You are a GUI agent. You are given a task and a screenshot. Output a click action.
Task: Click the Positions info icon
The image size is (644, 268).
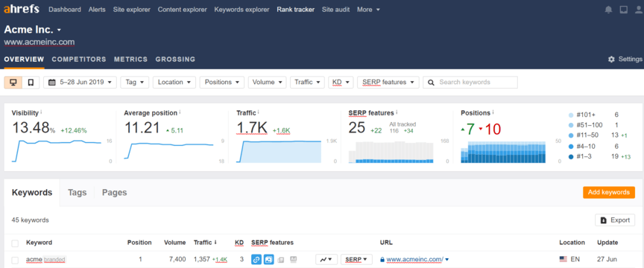(493, 112)
